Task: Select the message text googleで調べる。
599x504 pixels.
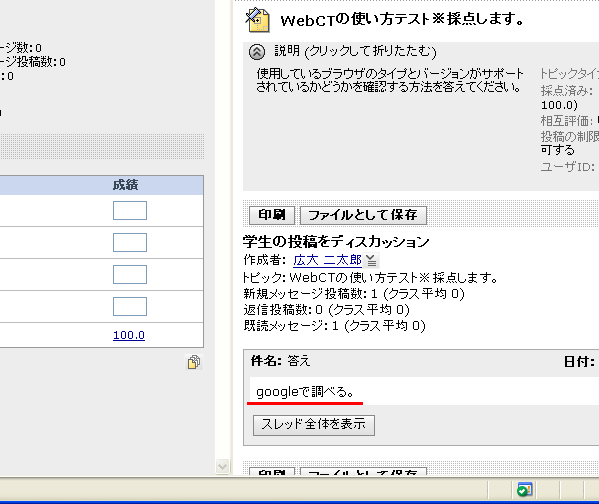Action: [305, 392]
